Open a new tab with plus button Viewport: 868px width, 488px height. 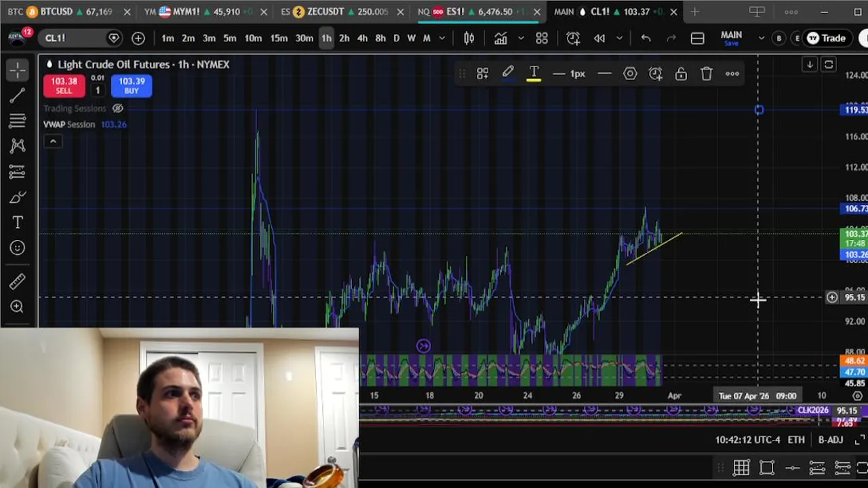pos(694,12)
